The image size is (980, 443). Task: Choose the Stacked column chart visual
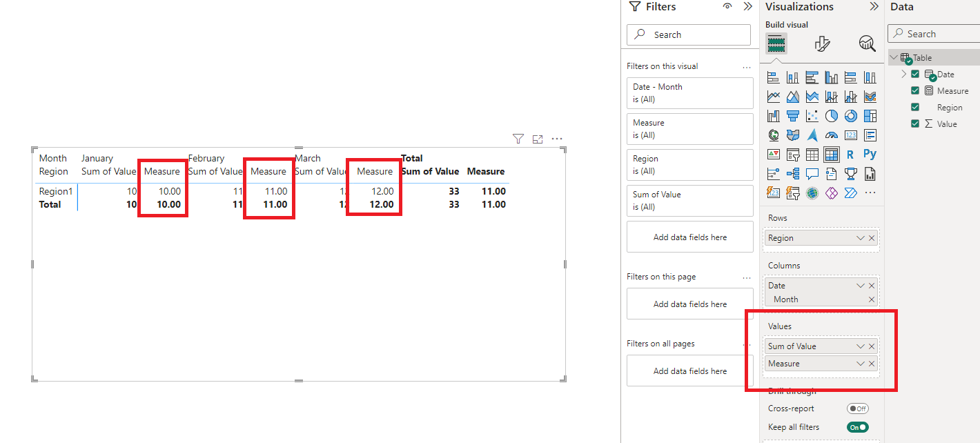(793, 78)
